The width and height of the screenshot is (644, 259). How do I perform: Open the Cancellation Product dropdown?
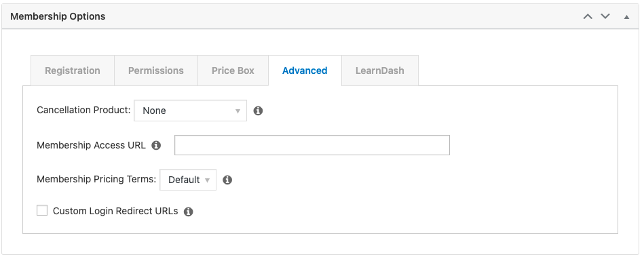[190, 111]
